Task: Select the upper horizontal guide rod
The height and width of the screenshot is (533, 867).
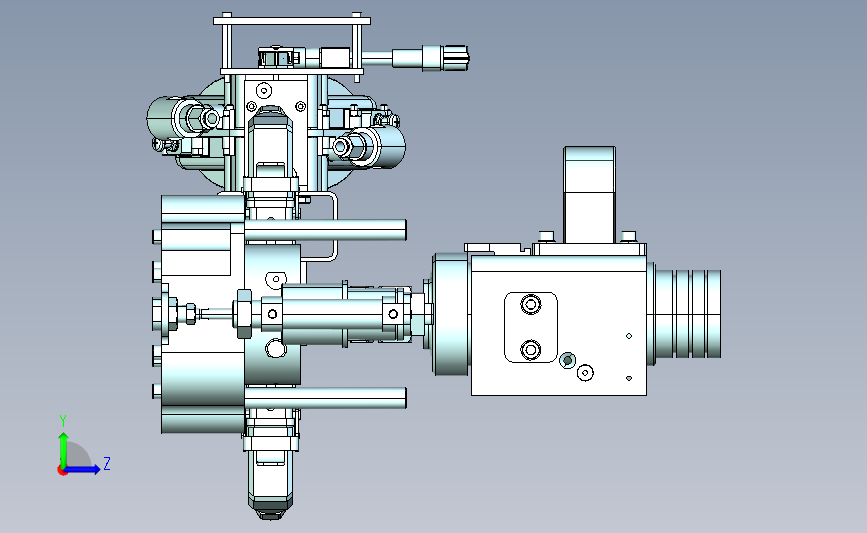Action: pyautogui.click(x=325, y=230)
